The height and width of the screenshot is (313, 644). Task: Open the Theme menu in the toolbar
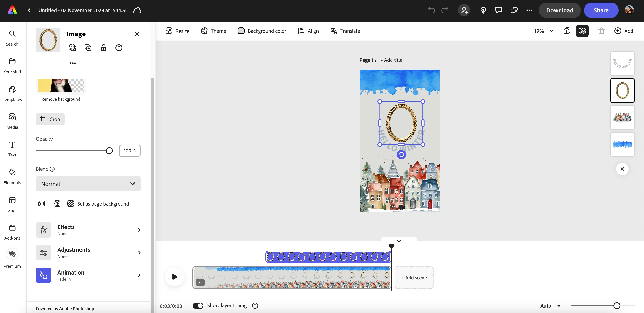pyautogui.click(x=213, y=31)
